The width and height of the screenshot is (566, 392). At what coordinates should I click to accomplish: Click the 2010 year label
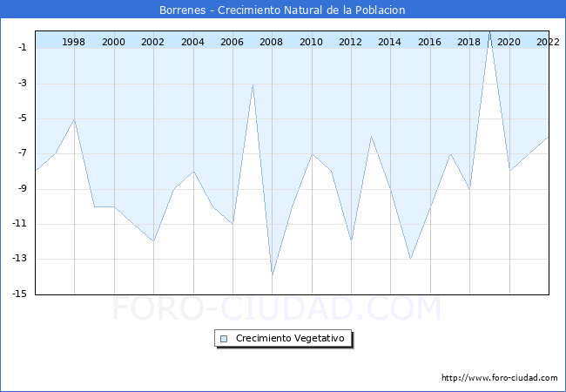(x=311, y=42)
